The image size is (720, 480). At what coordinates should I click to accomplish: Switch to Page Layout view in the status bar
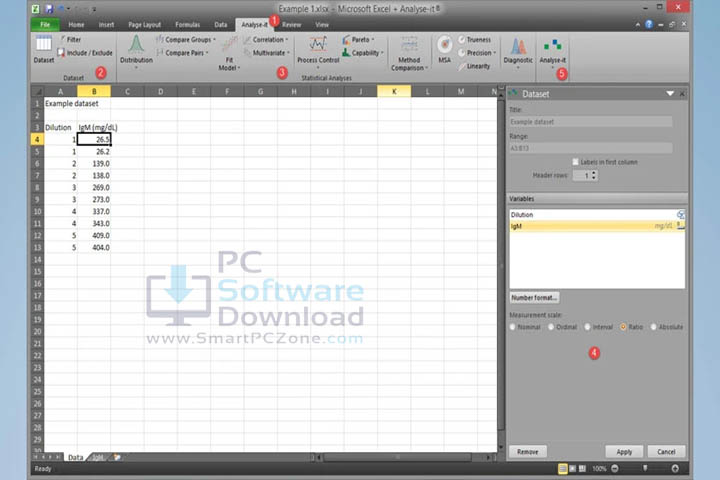tap(573, 469)
